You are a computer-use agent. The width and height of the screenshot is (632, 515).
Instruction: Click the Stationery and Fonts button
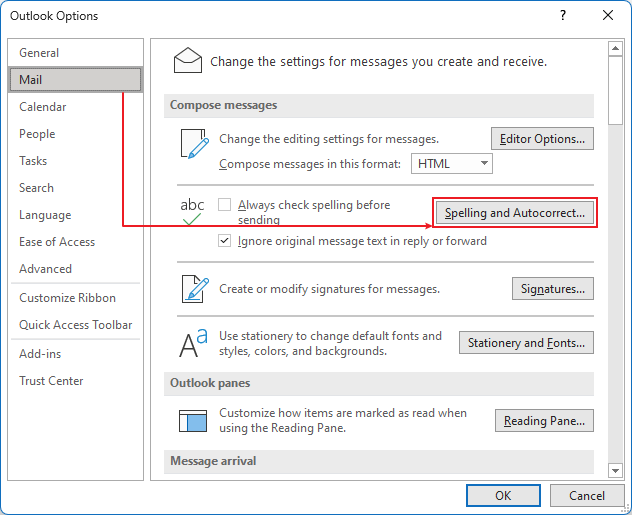[526, 343]
